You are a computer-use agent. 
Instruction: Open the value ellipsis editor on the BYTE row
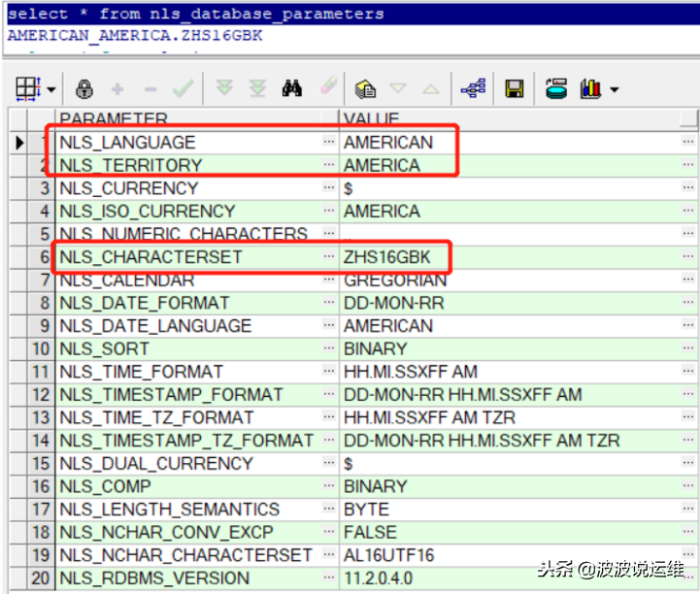[x=688, y=508]
